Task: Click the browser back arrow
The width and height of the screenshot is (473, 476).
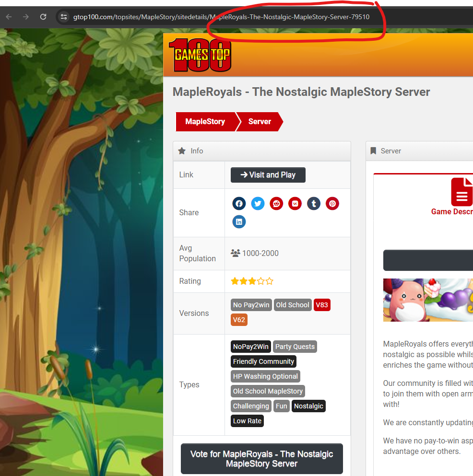Action: [9, 17]
